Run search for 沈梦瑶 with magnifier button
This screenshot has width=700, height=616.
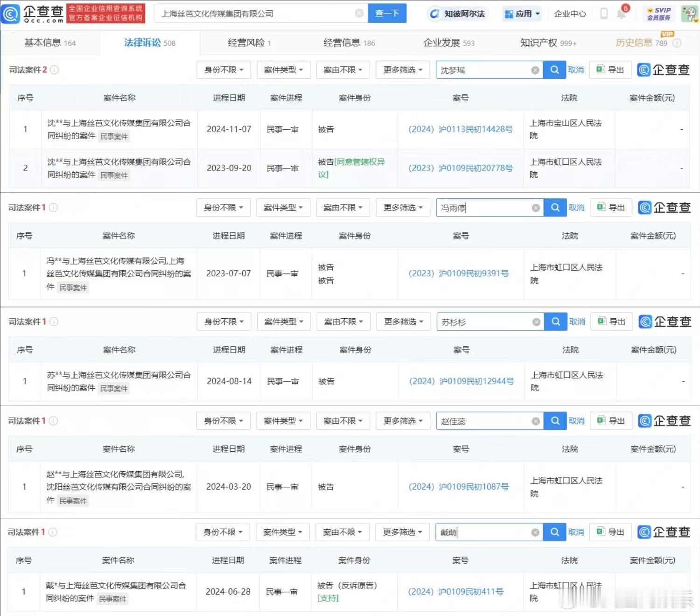click(554, 70)
